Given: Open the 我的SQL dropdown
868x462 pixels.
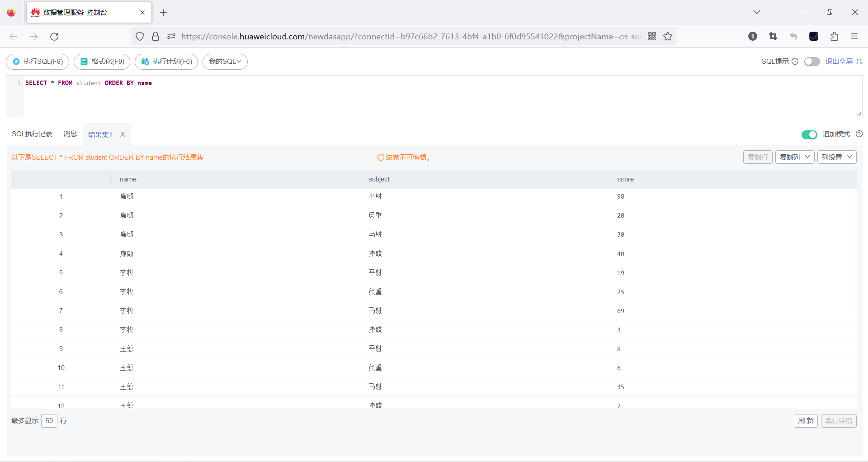Looking at the screenshot, I should coord(225,62).
